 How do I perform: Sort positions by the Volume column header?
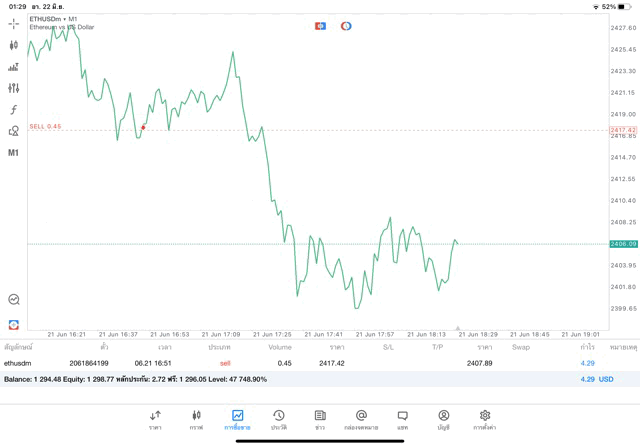tap(279, 347)
